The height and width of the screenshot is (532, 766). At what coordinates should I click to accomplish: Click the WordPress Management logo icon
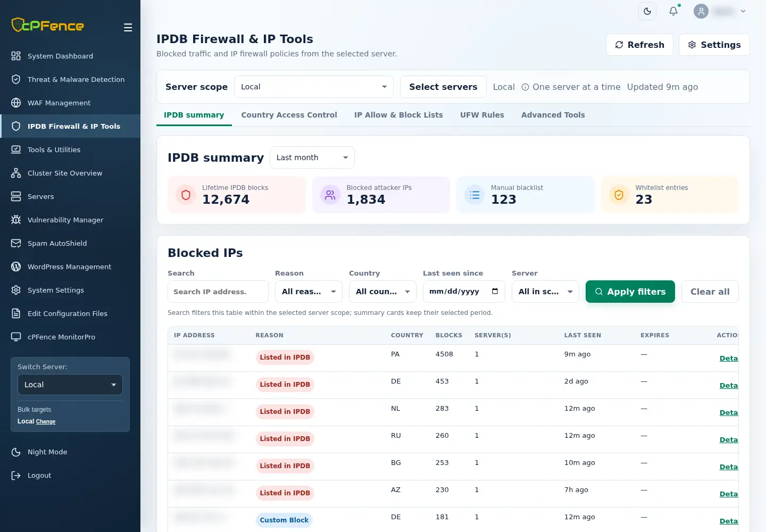click(16, 267)
